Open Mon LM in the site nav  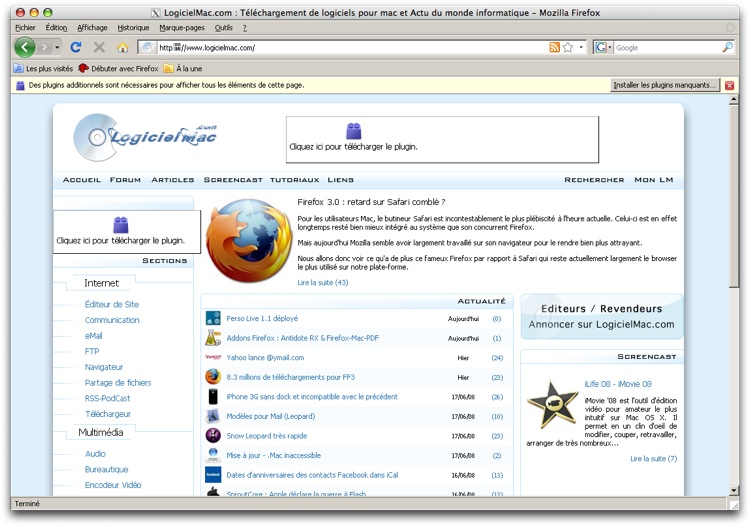tap(653, 180)
